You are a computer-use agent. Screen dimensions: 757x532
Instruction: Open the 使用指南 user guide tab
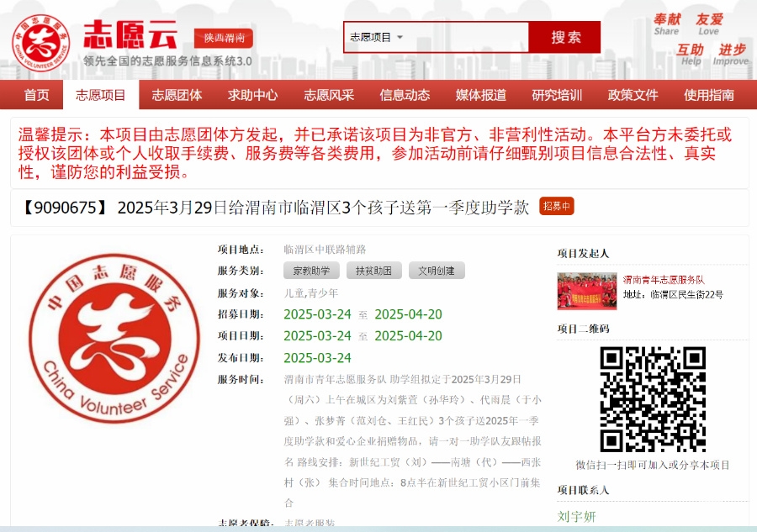(x=709, y=95)
